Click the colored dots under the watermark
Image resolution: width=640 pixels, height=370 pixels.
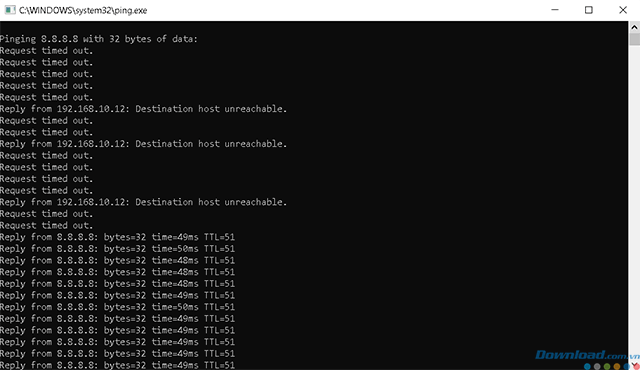(611, 366)
